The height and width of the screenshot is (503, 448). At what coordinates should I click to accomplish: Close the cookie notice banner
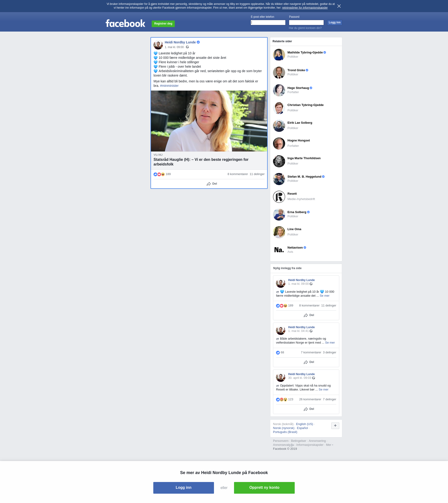coord(339,6)
